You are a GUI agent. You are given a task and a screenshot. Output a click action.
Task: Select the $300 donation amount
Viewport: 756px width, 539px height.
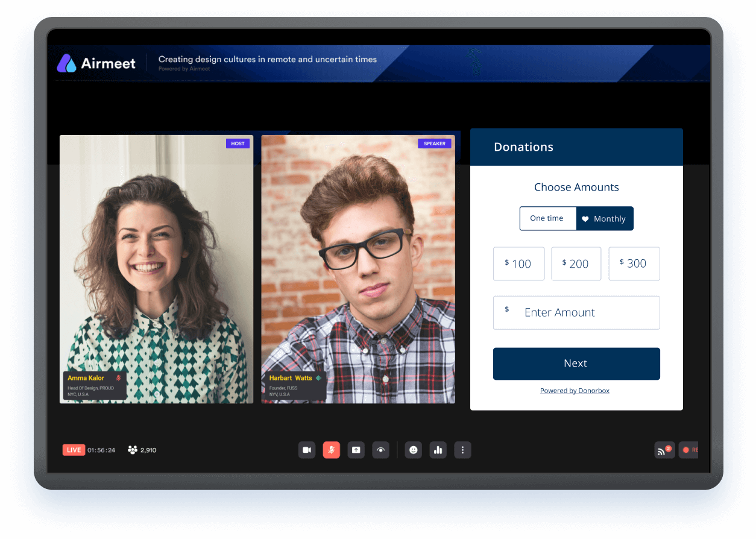pos(634,263)
